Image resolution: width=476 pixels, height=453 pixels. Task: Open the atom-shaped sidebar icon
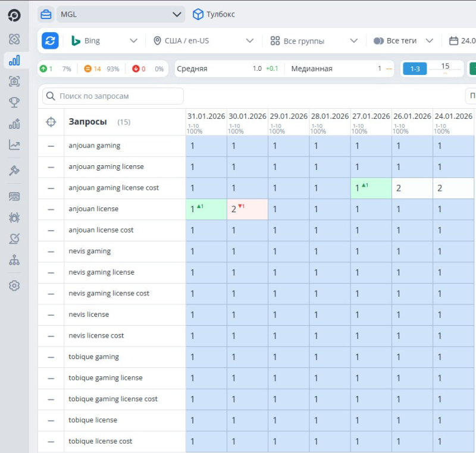14,39
